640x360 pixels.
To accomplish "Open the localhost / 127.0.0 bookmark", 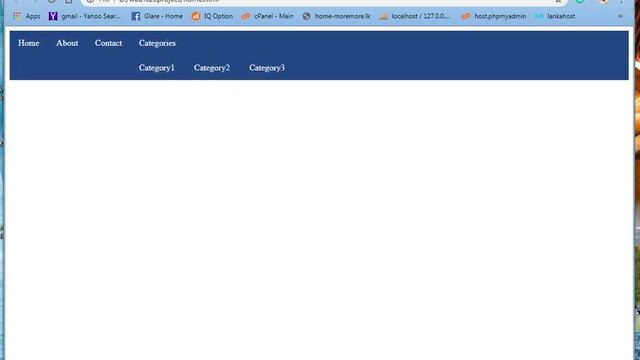I will pyautogui.click(x=414, y=16).
